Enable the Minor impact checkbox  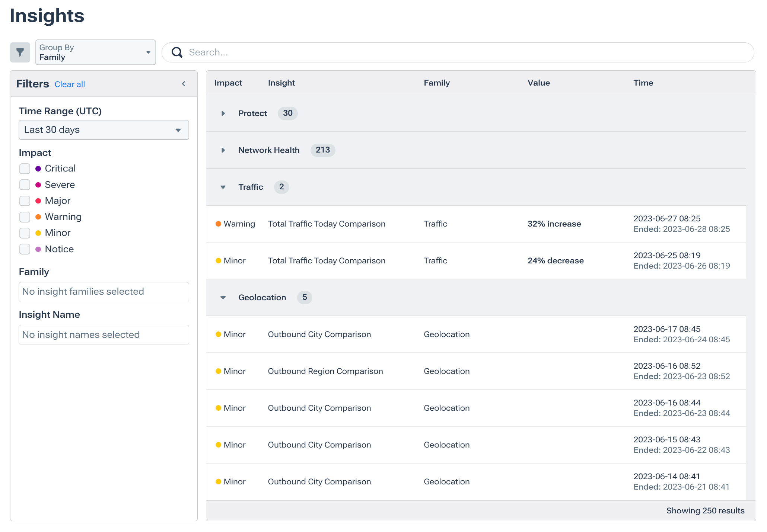click(x=25, y=233)
